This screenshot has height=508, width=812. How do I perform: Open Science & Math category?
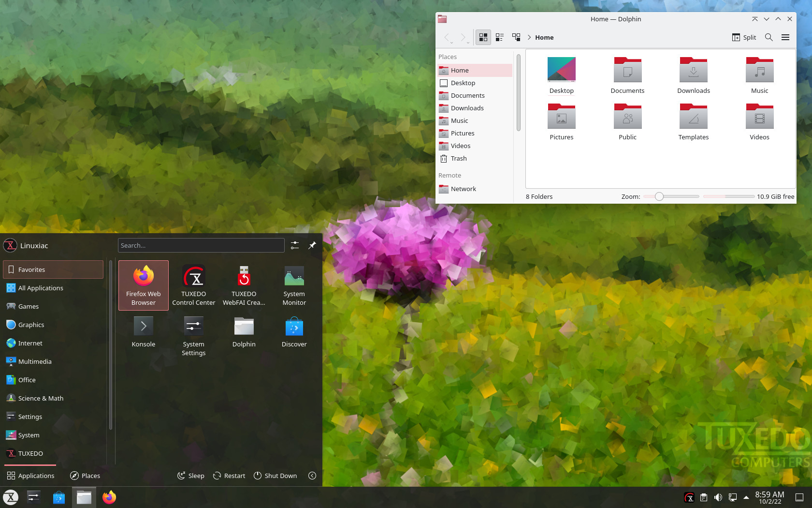pos(53,398)
